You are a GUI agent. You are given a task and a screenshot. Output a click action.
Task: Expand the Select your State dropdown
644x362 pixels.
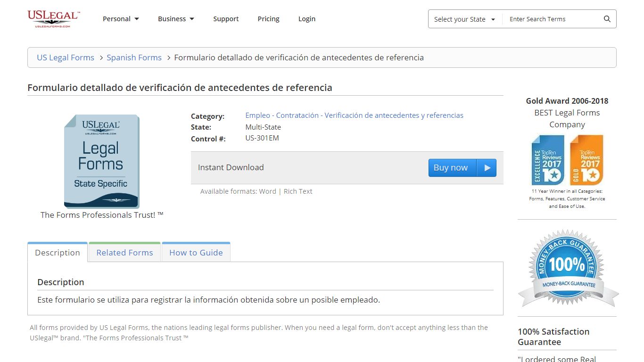(x=464, y=19)
